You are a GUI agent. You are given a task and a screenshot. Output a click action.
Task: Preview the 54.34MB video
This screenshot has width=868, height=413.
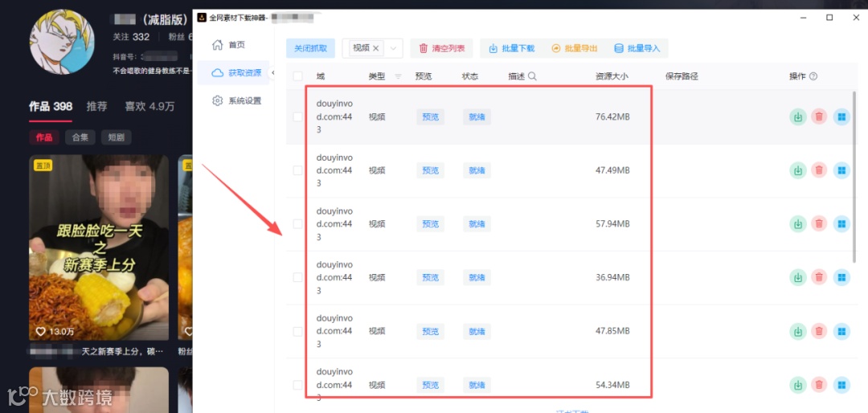point(430,385)
